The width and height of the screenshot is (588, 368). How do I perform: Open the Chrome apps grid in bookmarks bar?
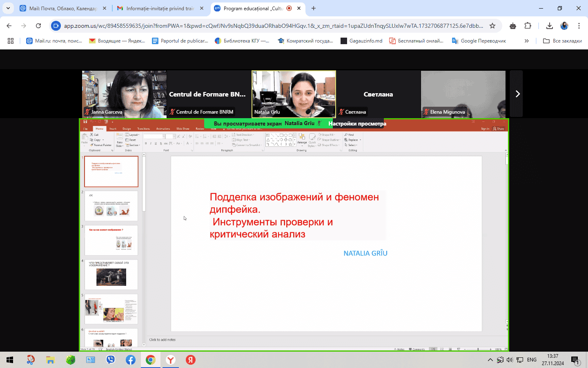coord(11,41)
